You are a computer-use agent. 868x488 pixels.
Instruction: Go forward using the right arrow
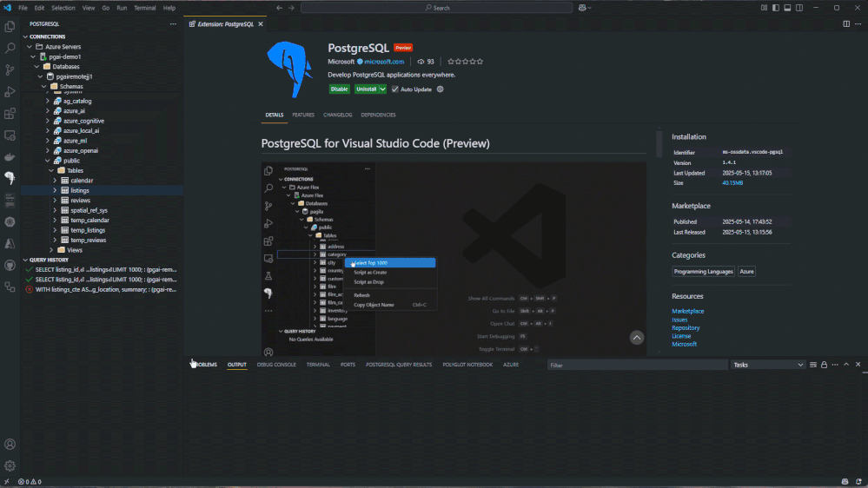pos(291,8)
